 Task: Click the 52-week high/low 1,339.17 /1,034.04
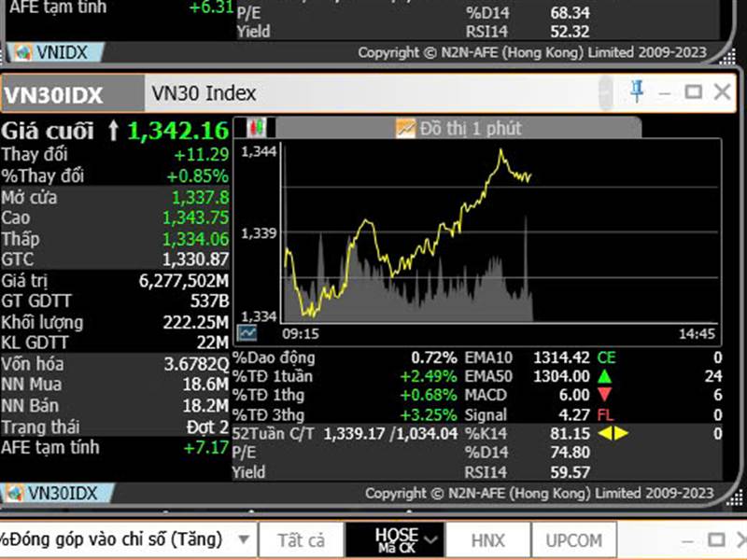pos(390,433)
